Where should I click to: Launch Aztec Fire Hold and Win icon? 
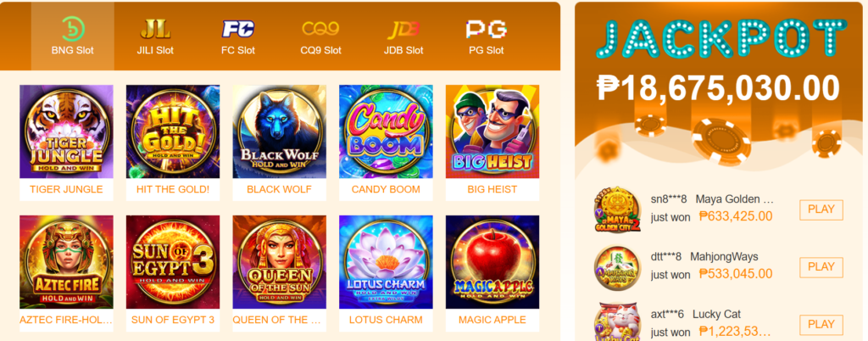tap(66, 262)
